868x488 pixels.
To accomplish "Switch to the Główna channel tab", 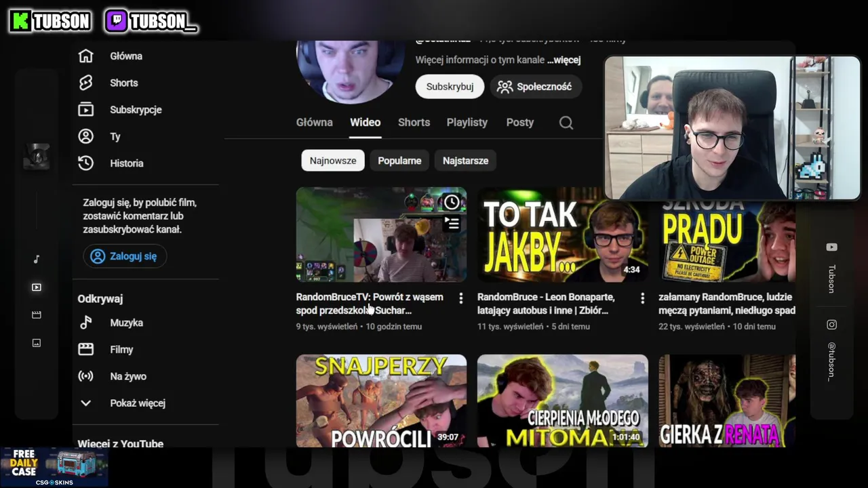I will (315, 123).
